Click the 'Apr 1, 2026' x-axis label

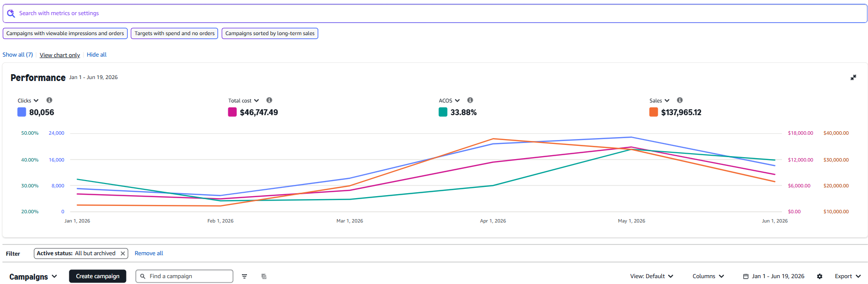[493, 221]
